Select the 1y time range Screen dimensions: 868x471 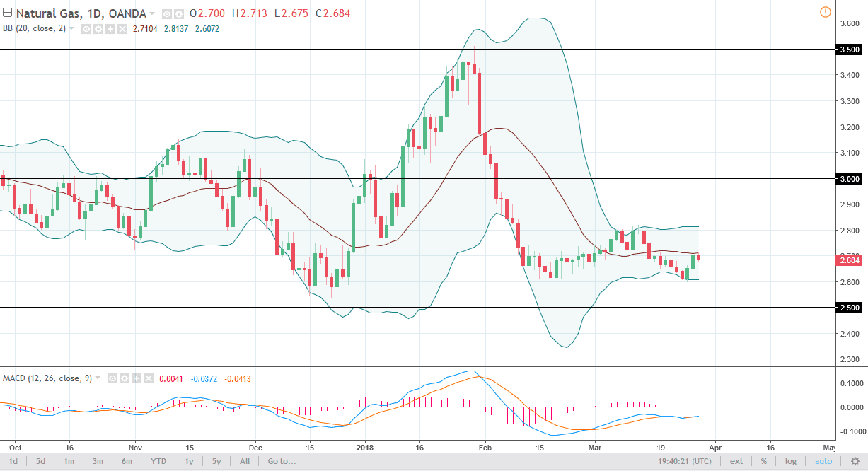190,461
